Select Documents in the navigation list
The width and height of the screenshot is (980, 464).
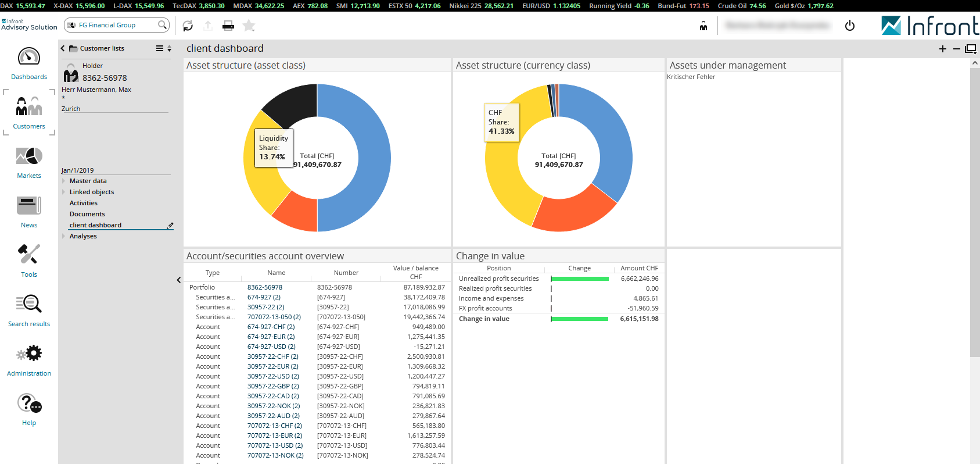[87, 214]
